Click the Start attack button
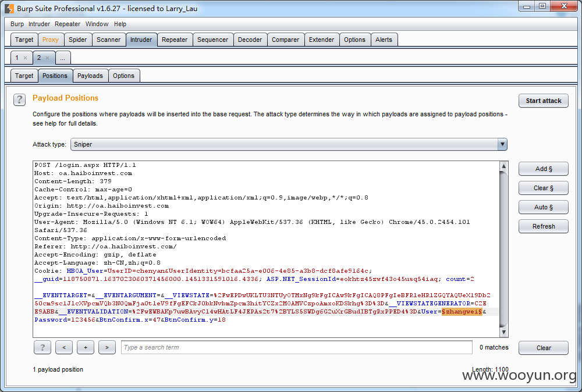This screenshot has height=392, width=582. pos(544,101)
